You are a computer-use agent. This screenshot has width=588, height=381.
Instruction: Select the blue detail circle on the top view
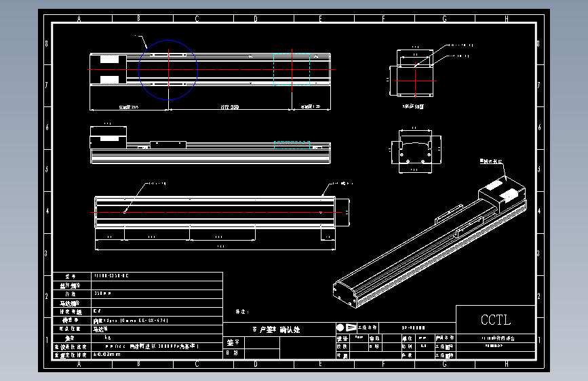point(168,70)
